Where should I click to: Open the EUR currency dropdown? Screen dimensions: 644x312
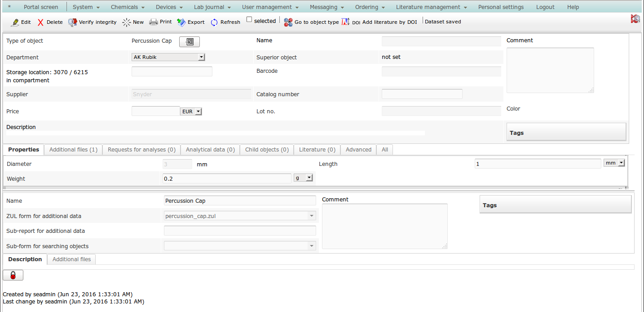click(191, 111)
